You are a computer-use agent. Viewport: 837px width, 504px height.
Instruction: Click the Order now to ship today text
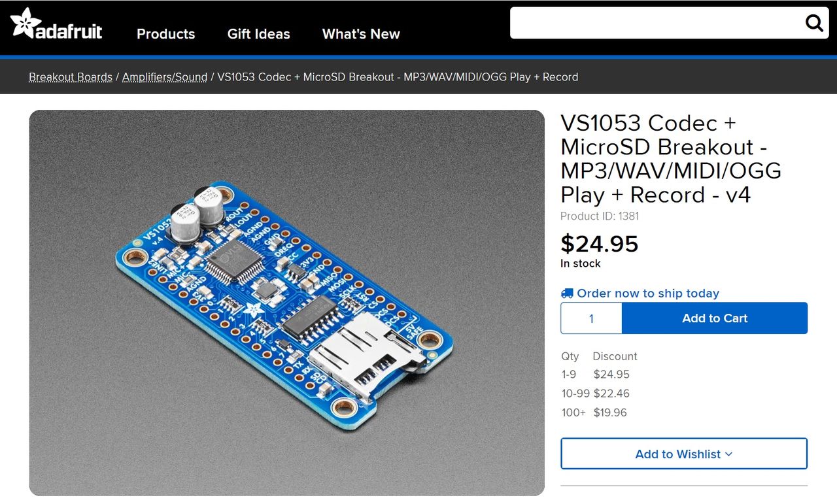pos(648,294)
